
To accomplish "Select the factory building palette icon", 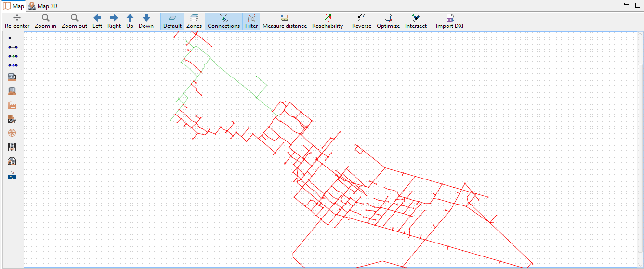I will click(13, 105).
